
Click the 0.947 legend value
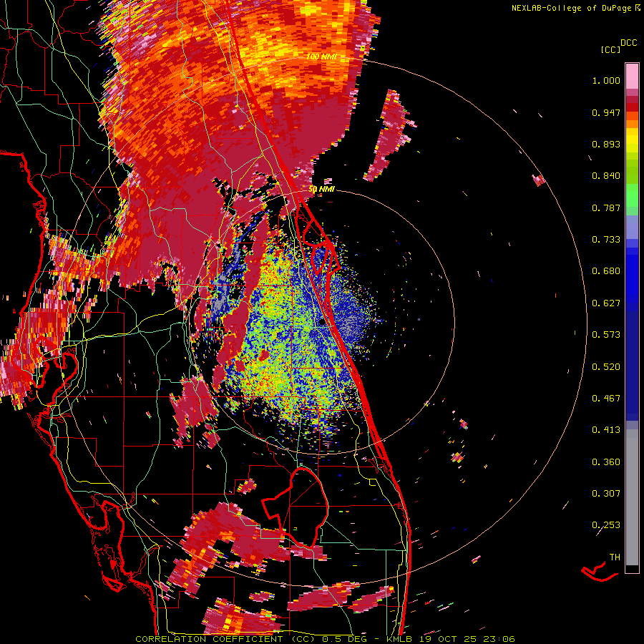tap(606, 112)
